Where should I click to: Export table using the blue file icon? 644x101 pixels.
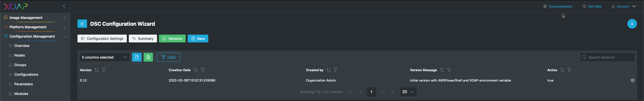[137, 57]
